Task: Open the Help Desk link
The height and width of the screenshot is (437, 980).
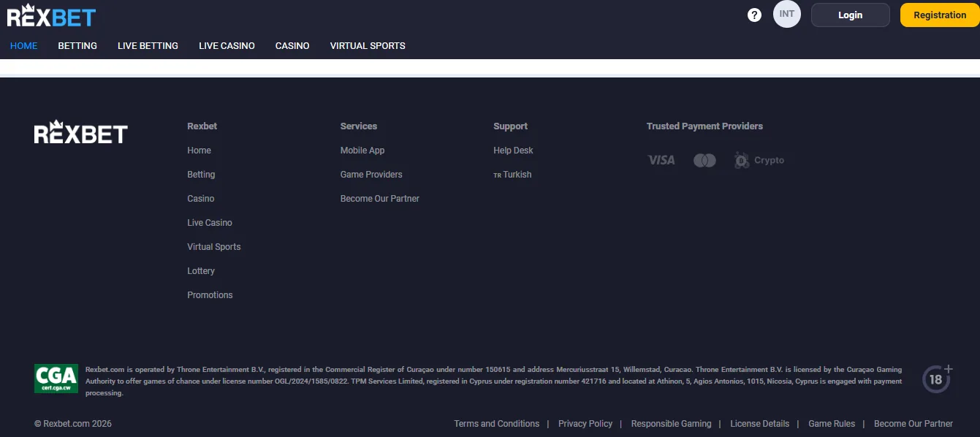Action: coord(513,151)
